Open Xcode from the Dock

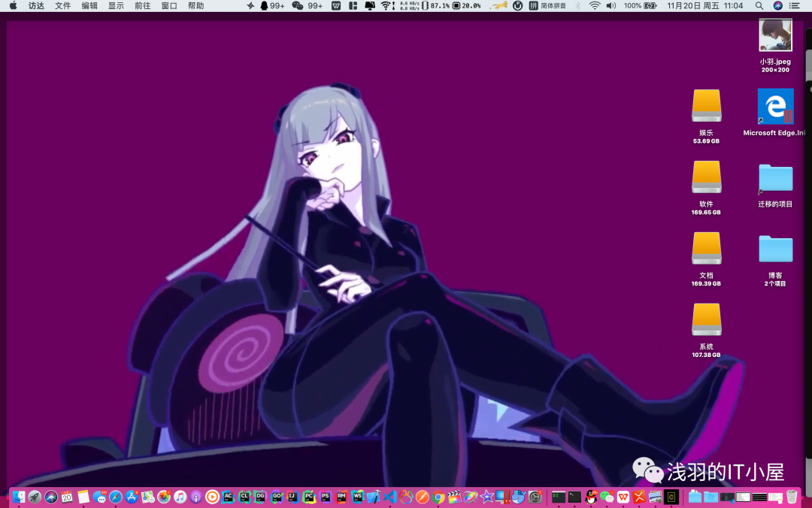pyautogui.click(x=374, y=497)
